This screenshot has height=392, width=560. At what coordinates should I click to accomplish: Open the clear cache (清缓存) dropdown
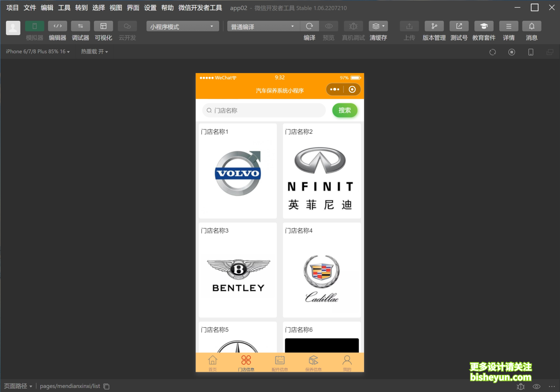click(378, 26)
